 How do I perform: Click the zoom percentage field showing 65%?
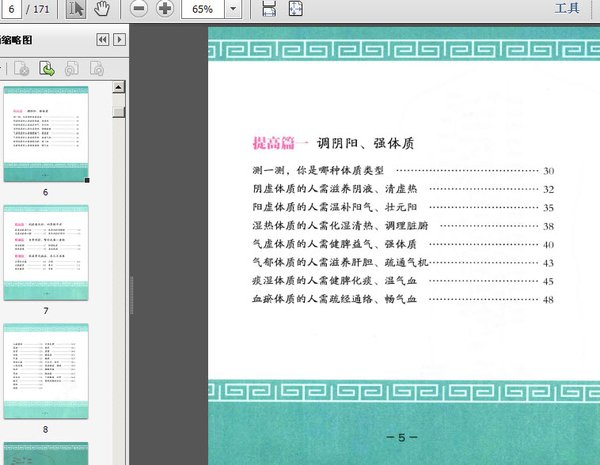point(203,8)
